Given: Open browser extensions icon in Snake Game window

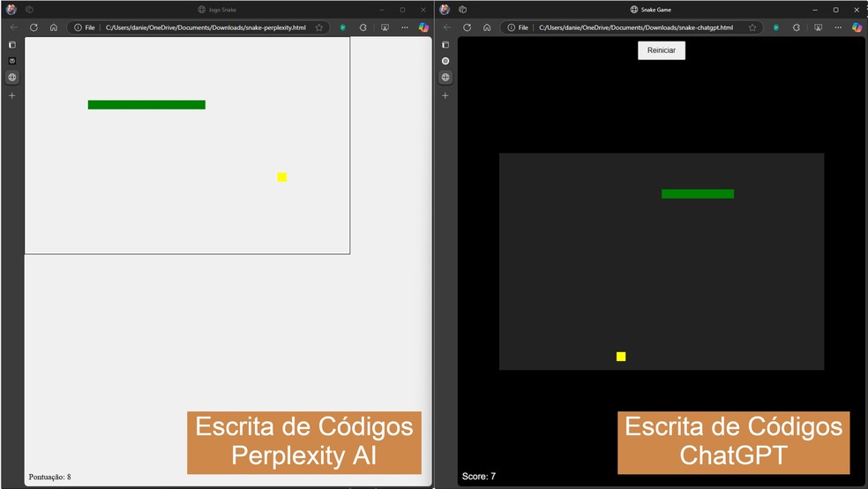Looking at the screenshot, I should click(x=796, y=27).
